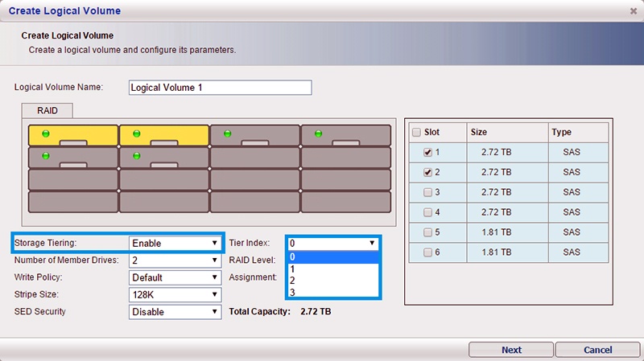Choose tier index 2 from list
Viewport: 644px width, 361px height.
click(x=332, y=281)
